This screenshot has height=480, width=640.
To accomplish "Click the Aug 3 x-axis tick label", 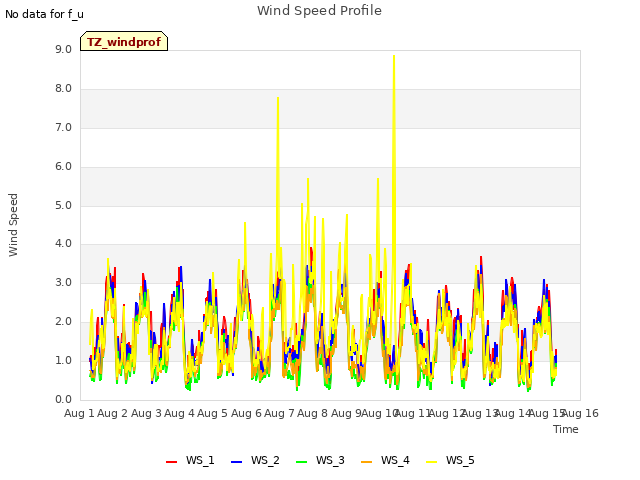I will point(146,413).
